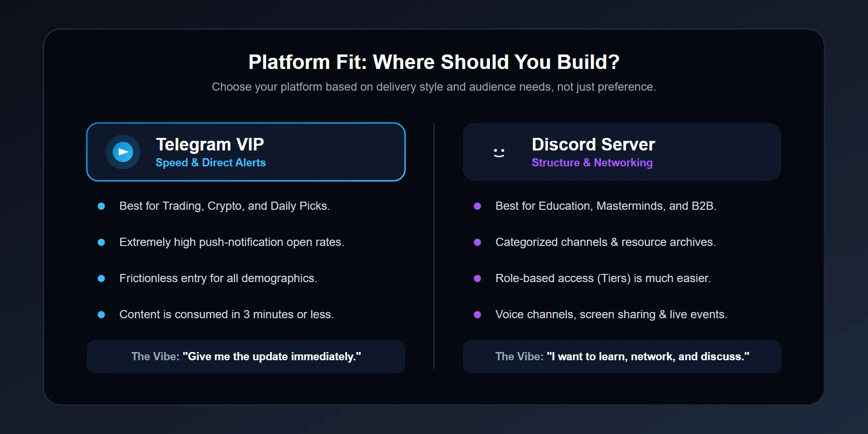Image resolution: width=868 pixels, height=434 pixels.
Task: Click the bullet beside 'Frictionless entry for all demographics'
Action: click(x=101, y=278)
